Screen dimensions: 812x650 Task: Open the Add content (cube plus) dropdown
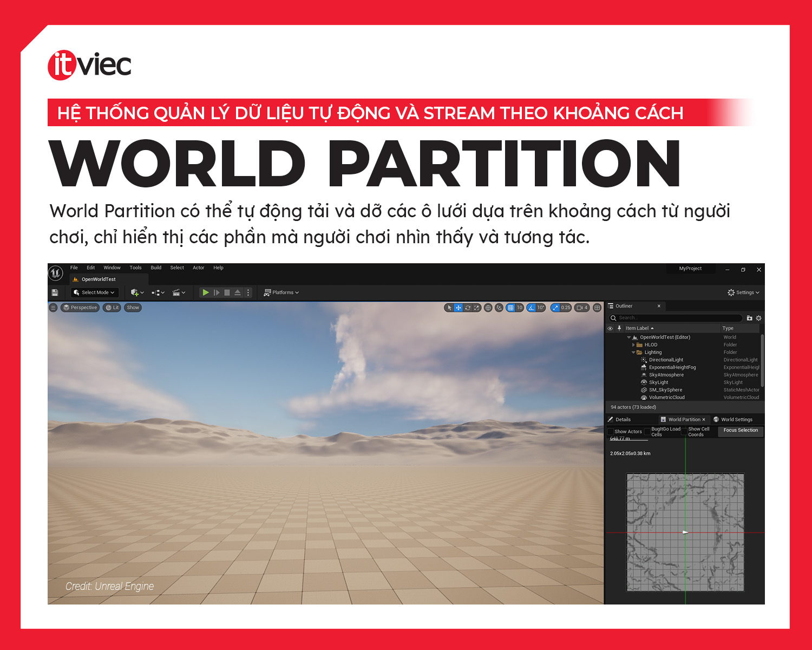point(137,292)
